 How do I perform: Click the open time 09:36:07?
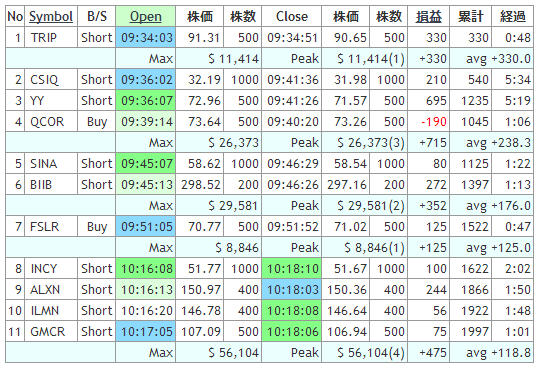tap(145, 101)
